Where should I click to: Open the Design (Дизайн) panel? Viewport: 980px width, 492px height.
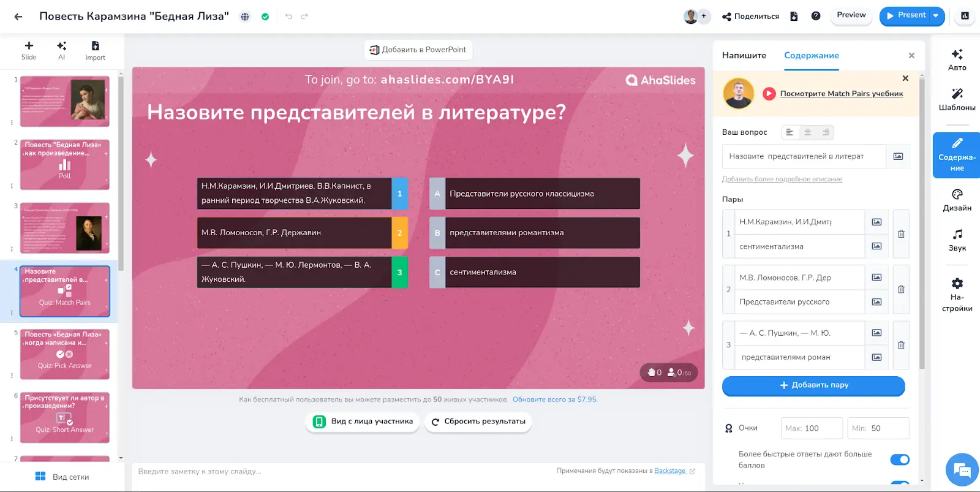coord(957,200)
